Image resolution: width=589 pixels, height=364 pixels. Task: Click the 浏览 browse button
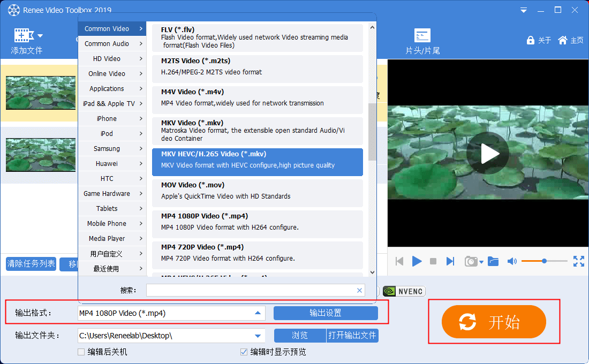tap(300, 336)
